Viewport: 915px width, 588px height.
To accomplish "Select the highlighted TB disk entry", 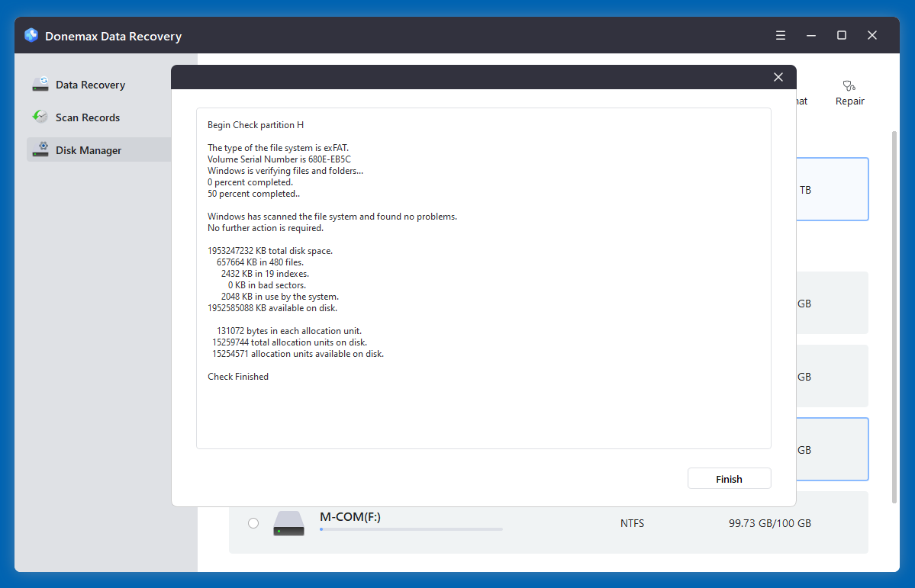I will 832,189.
